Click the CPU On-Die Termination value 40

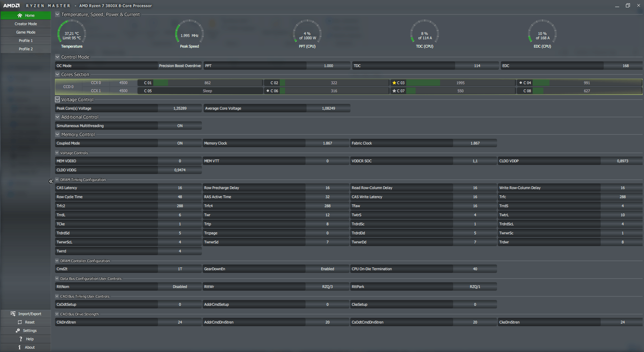pyautogui.click(x=475, y=269)
